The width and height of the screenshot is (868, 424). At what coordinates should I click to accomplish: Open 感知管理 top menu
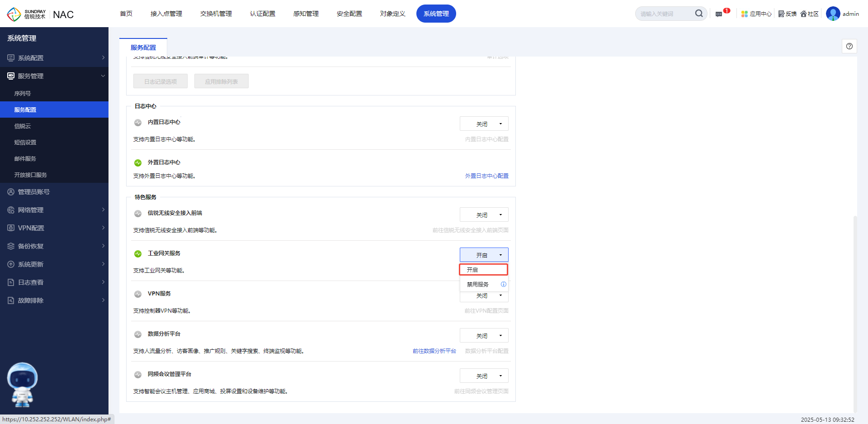[306, 14]
